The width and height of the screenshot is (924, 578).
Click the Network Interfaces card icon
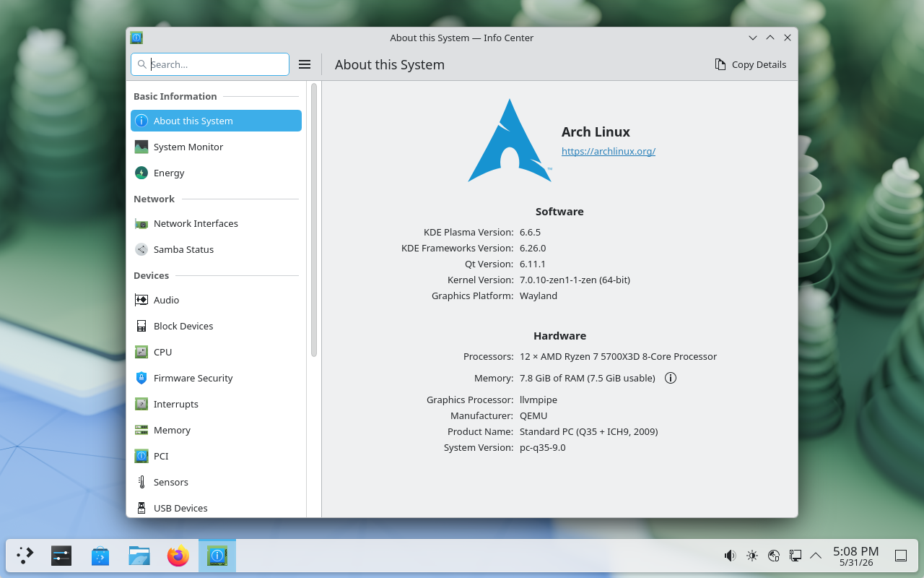pos(141,223)
